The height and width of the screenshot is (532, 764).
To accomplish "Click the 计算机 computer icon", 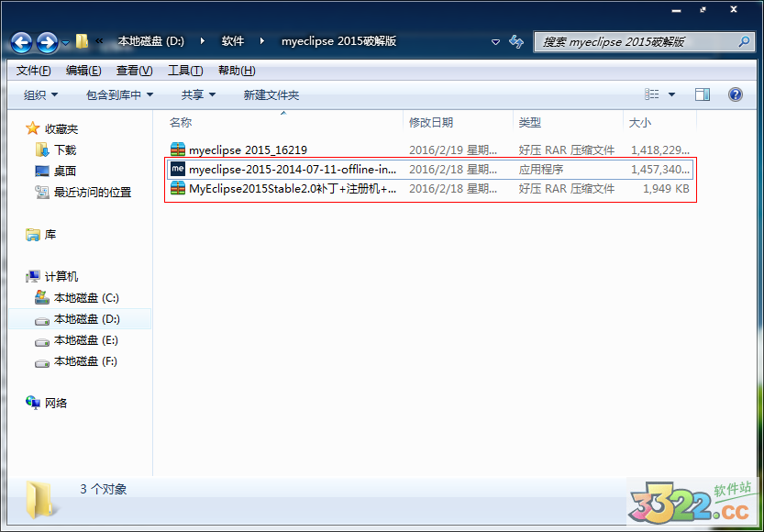I will click(33, 277).
